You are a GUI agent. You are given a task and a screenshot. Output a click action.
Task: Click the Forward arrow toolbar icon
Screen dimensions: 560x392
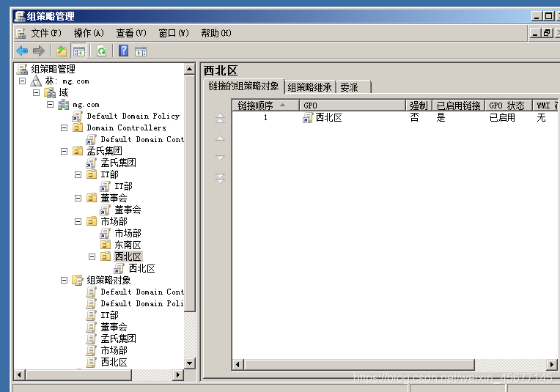[39, 51]
